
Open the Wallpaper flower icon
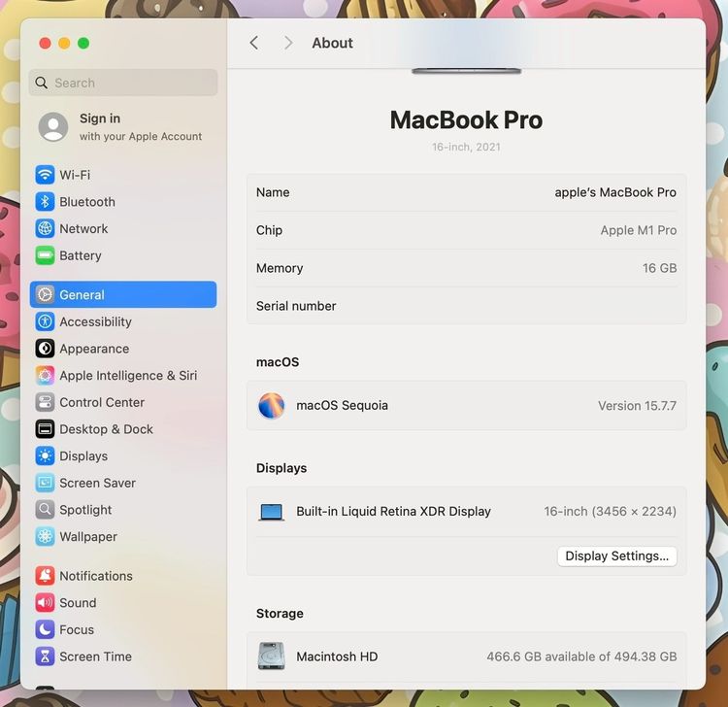(45, 537)
